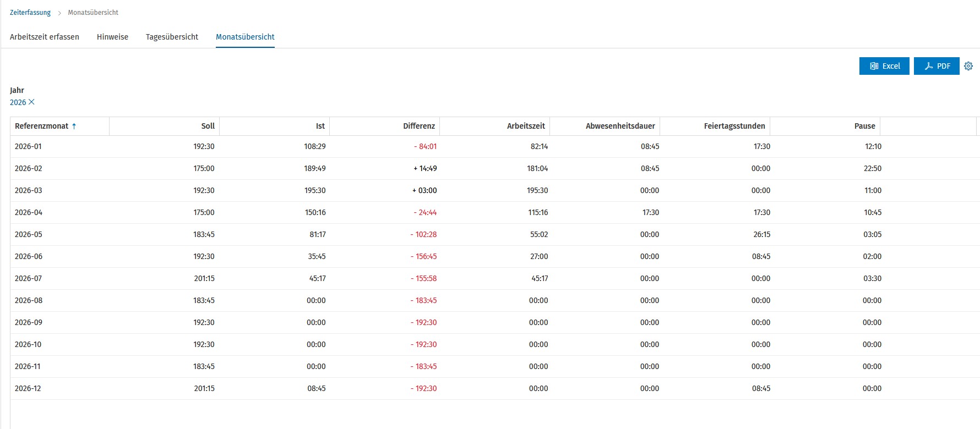This screenshot has width=980, height=429.
Task: Click the Arbeitszeit value 115:16
Action: [538, 213]
